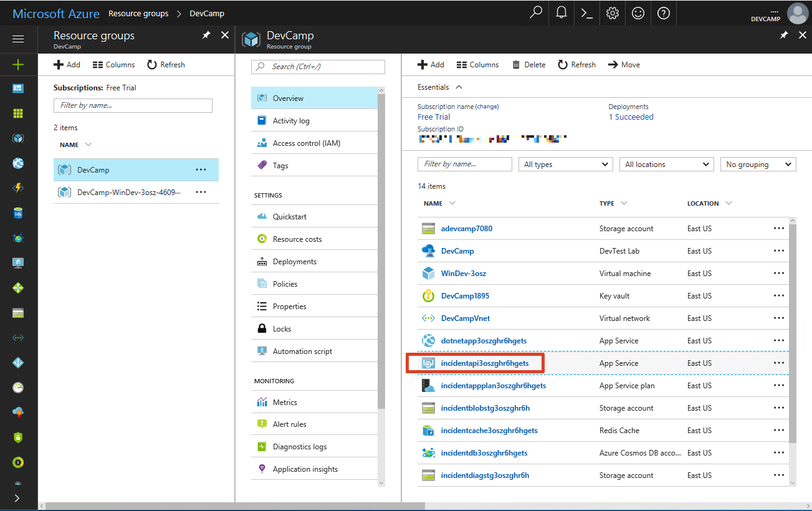This screenshot has height=511, width=812.
Task: Open Monitor gauge icon in sidebar
Action: click(x=18, y=388)
